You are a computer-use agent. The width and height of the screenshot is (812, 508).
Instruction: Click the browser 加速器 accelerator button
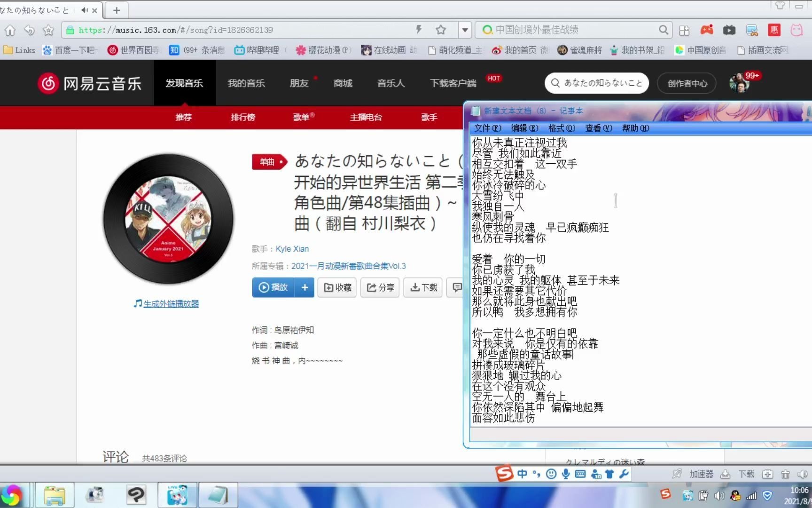(x=693, y=474)
